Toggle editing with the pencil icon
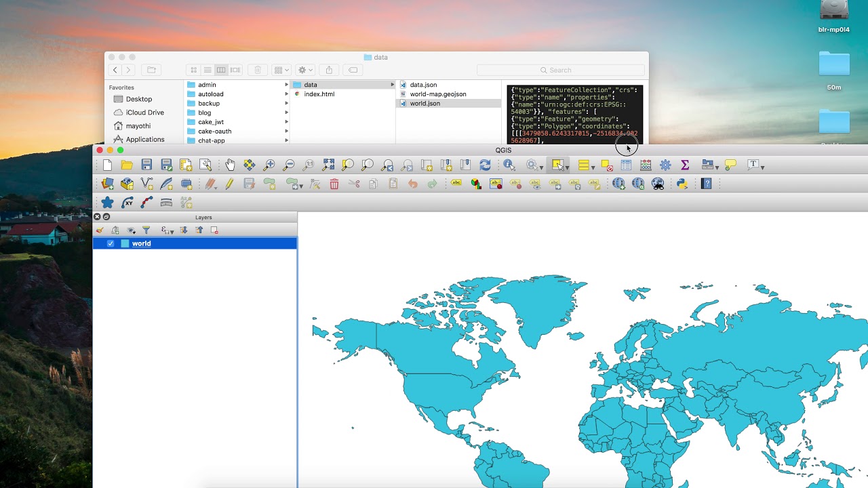 point(229,184)
